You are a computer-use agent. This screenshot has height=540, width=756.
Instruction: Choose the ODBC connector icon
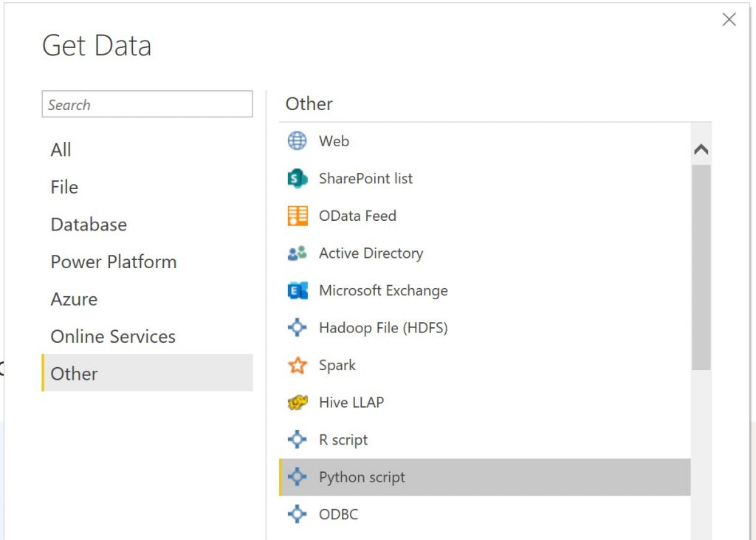(296, 514)
